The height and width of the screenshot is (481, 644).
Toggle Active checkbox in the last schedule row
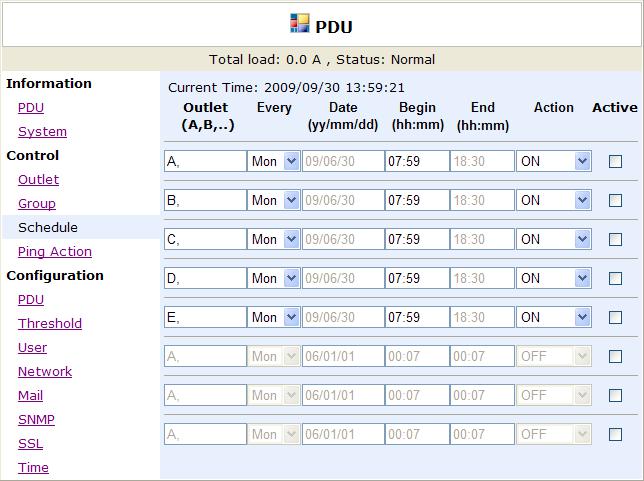(615, 435)
